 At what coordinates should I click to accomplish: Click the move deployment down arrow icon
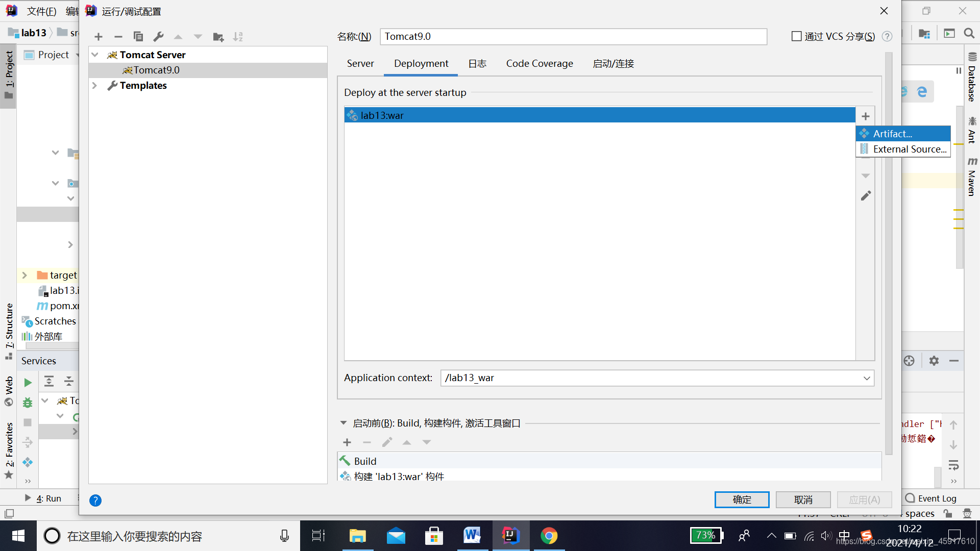point(866,176)
